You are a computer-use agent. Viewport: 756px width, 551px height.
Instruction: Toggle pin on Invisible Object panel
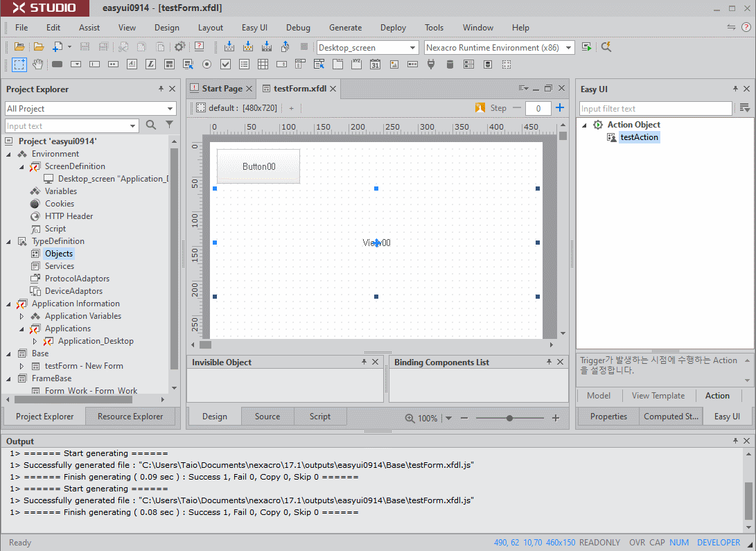[x=364, y=362]
